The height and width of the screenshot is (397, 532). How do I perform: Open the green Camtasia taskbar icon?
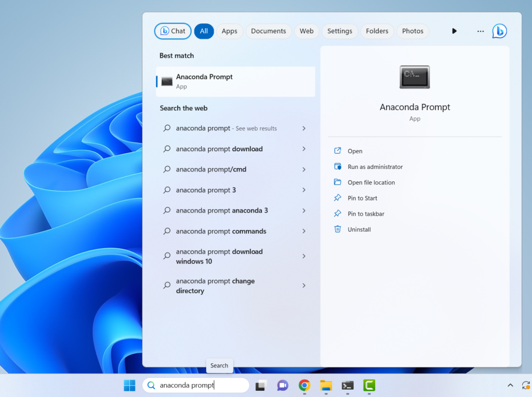click(369, 385)
